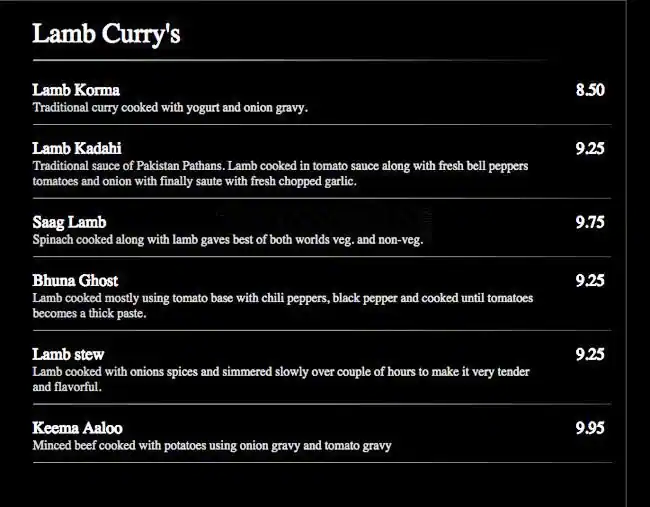The image size is (650, 507).
Task: Click the 9.25 price beside Lamb Kadahi
Action: point(590,149)
